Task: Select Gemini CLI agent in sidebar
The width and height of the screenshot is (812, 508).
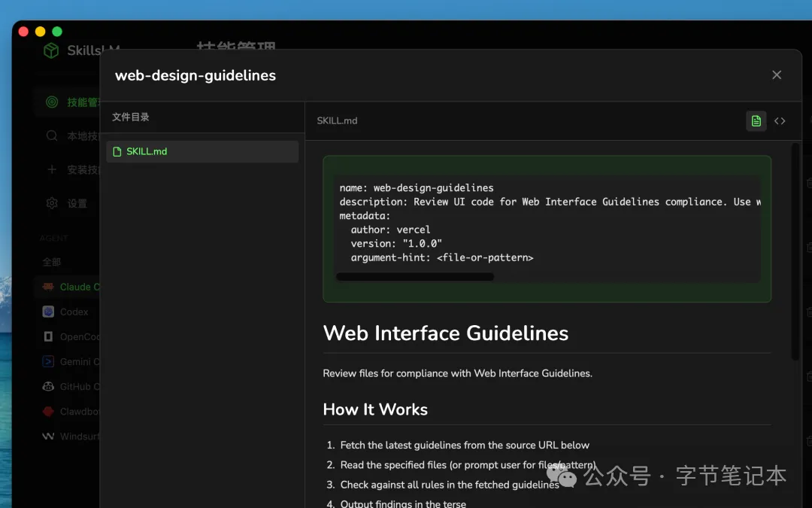Action: pyautogui.click(x=68, y=361)
